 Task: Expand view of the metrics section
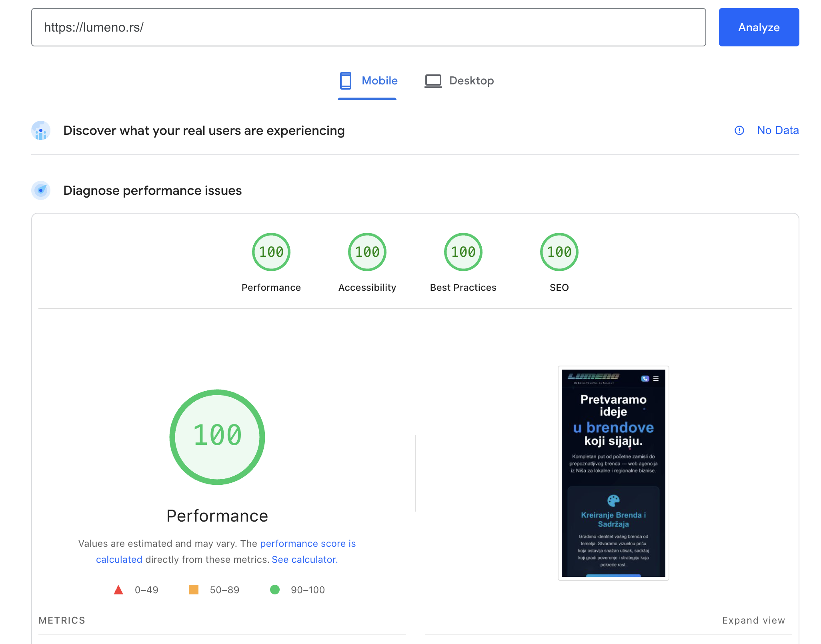[753, 620]
